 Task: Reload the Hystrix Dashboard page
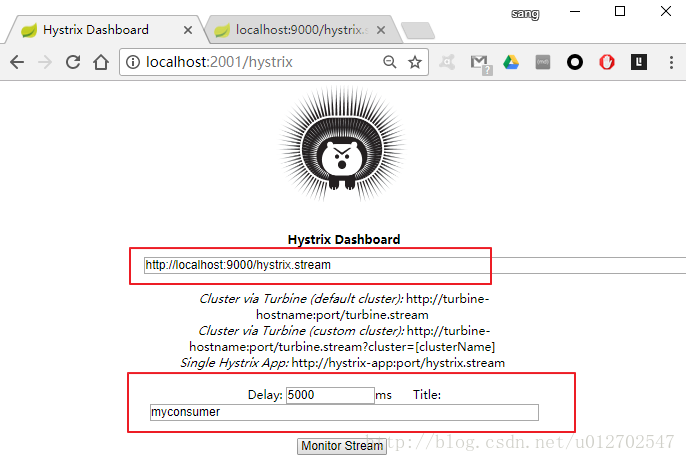[x=73, y=62]
